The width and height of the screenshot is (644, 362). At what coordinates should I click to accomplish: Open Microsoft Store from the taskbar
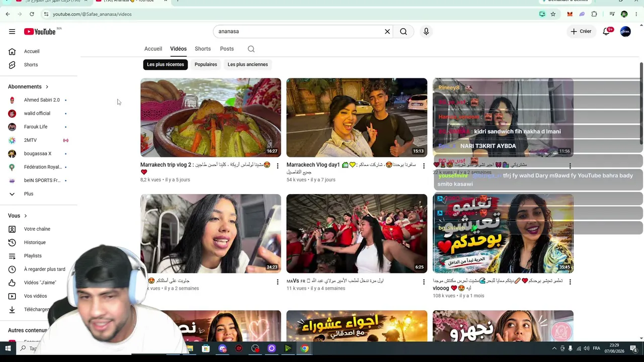(x=206, y=348)
